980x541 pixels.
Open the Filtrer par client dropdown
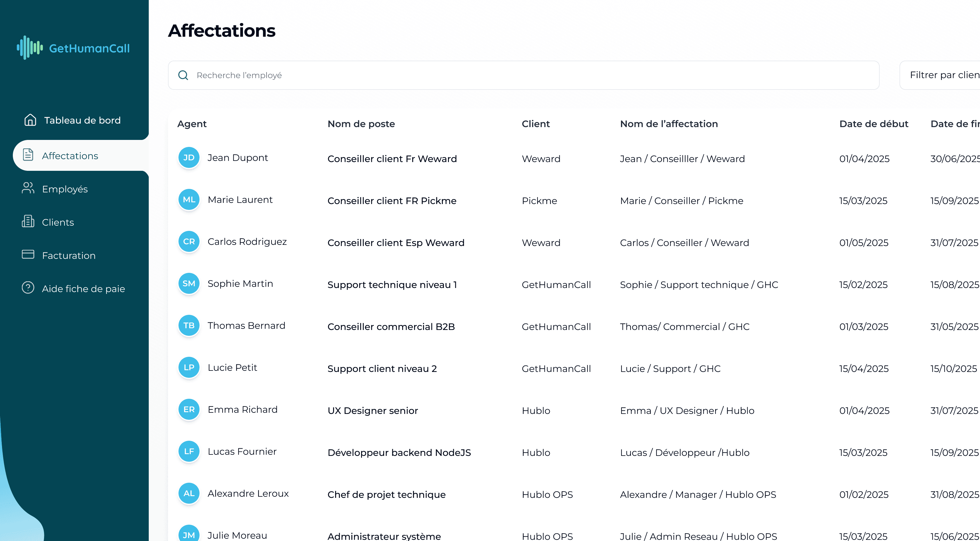coord(940,75)
